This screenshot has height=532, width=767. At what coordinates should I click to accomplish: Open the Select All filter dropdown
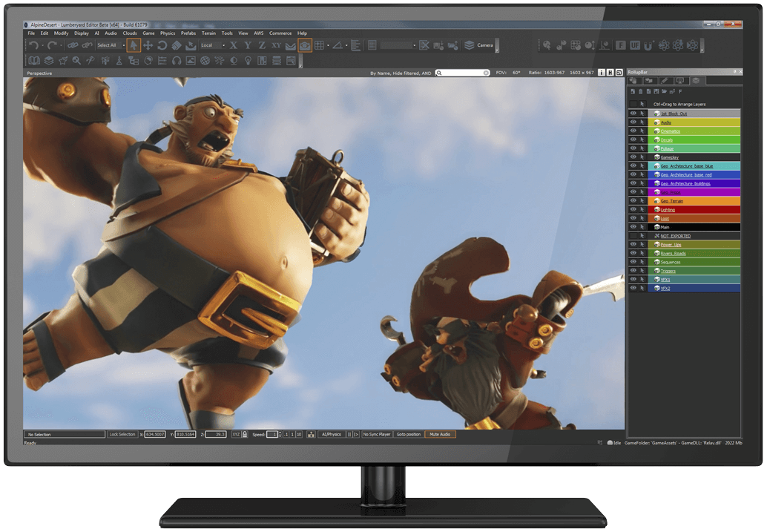109,45
